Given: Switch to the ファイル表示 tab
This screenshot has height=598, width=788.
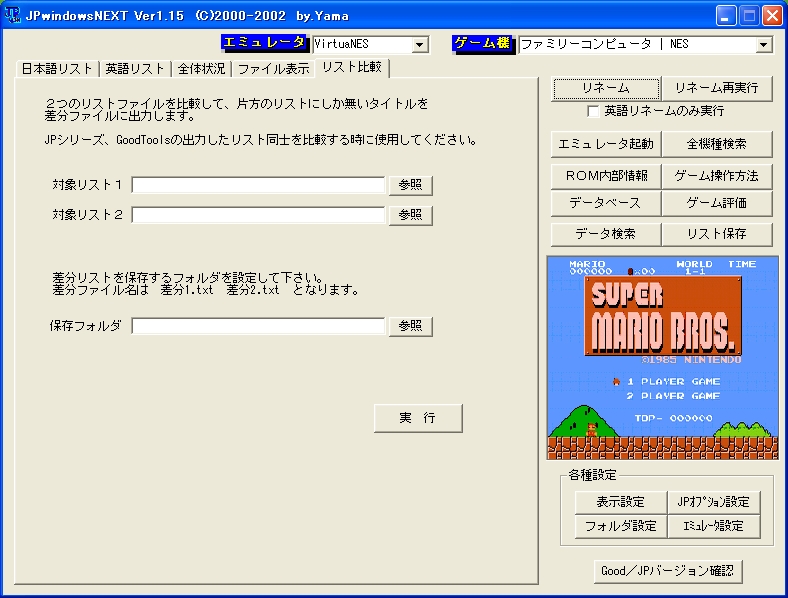Looking at the screenshot, I should (x=273, y=68).
